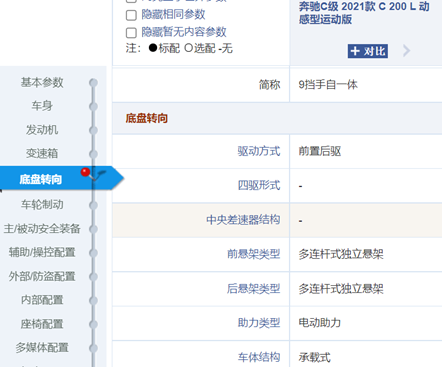Image resolution: width=442 pixels, height=367 pixels.
Task: Jump to 外部/防盗配置 section in sidebar
Action: tap(42, 276)
